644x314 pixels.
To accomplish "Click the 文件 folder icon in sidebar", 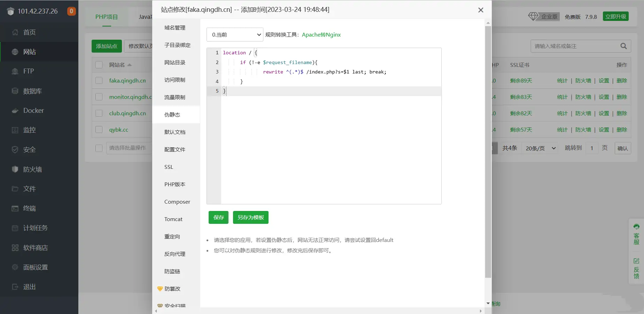I will pos(15,189).
